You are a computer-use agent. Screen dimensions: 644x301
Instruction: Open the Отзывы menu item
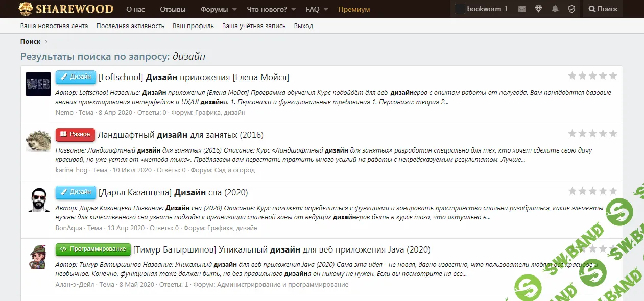pyautogui.click(x=173, y=9)
